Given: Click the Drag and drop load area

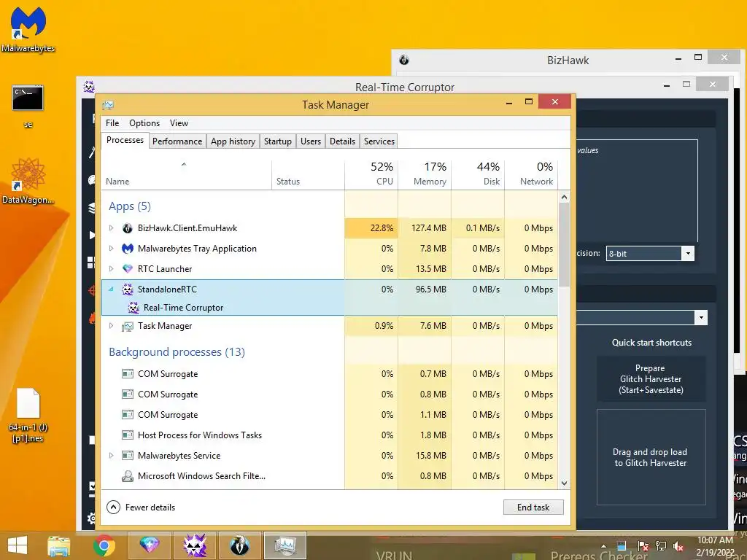Looking at the screenshot, I should [651, 457].
